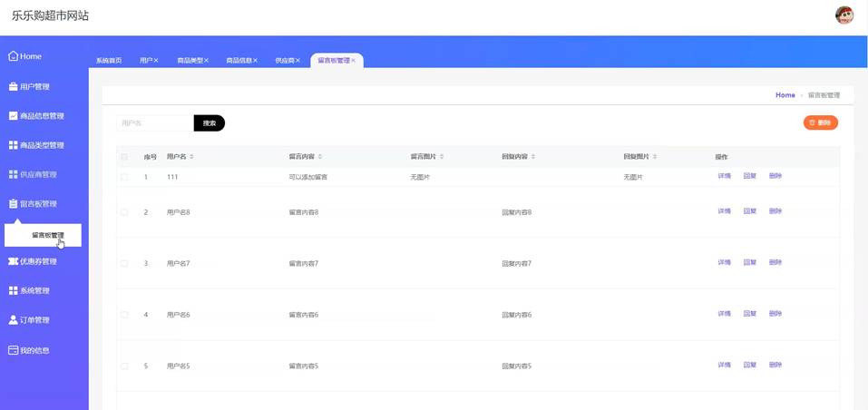Tick the select-all checkbox in table header
The width and height of the screenshot is (868, 410).
[x=124, y=157]
